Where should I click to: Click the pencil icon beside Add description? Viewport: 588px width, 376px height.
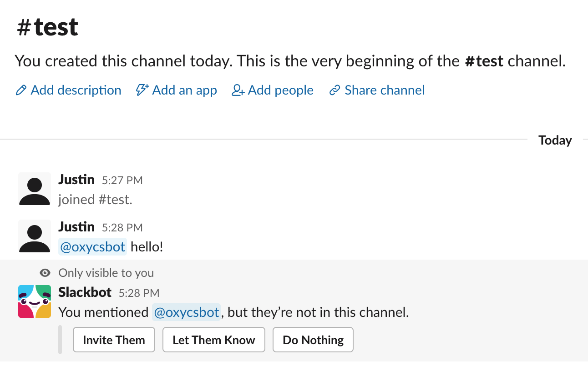[x=21, y=90]
